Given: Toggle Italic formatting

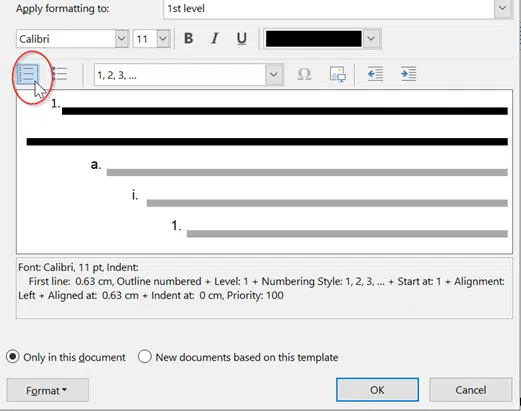Looking at the screenshot, I should pyautogui.click(x=215, y=39).
